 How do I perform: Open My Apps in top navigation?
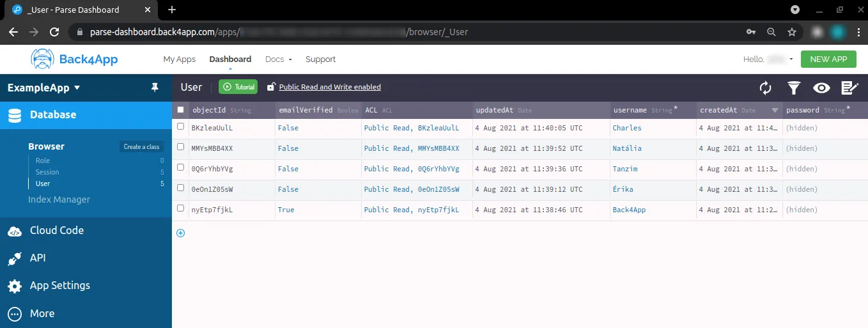click(x=179, y=59)
